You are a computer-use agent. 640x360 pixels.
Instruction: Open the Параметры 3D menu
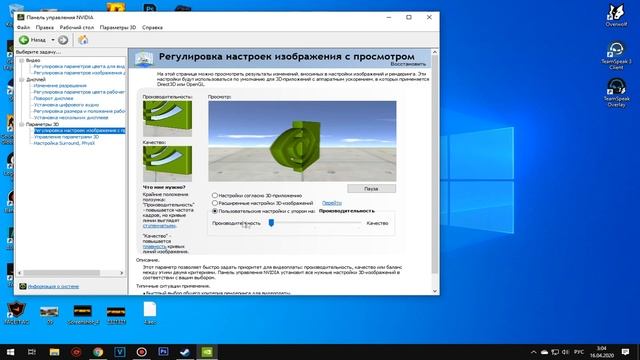[x=118, y=27]
